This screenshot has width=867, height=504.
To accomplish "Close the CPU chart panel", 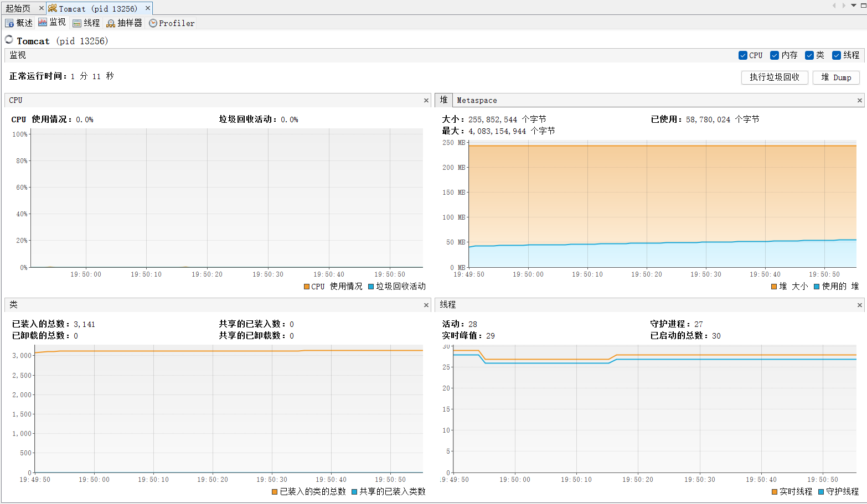I will [x=426, y=101].
